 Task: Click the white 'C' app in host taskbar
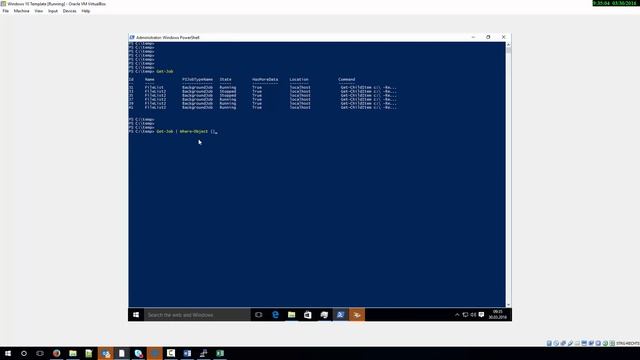tap(171, 353)
